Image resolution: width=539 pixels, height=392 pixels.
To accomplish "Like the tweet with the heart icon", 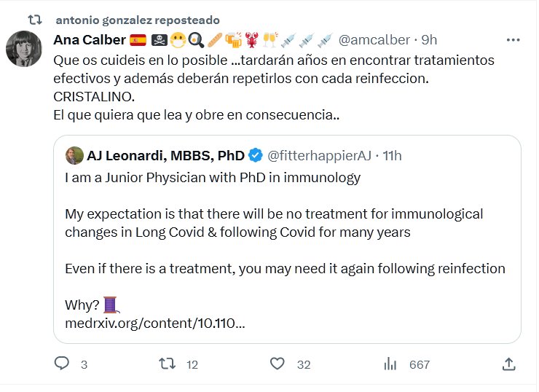I will [x=277, y=364].
